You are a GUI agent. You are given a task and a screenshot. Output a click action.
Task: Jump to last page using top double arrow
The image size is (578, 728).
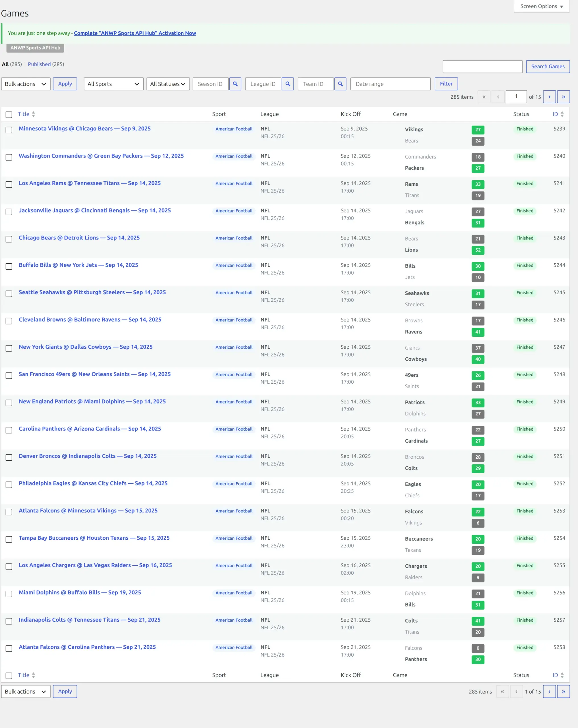click(563, 97)
